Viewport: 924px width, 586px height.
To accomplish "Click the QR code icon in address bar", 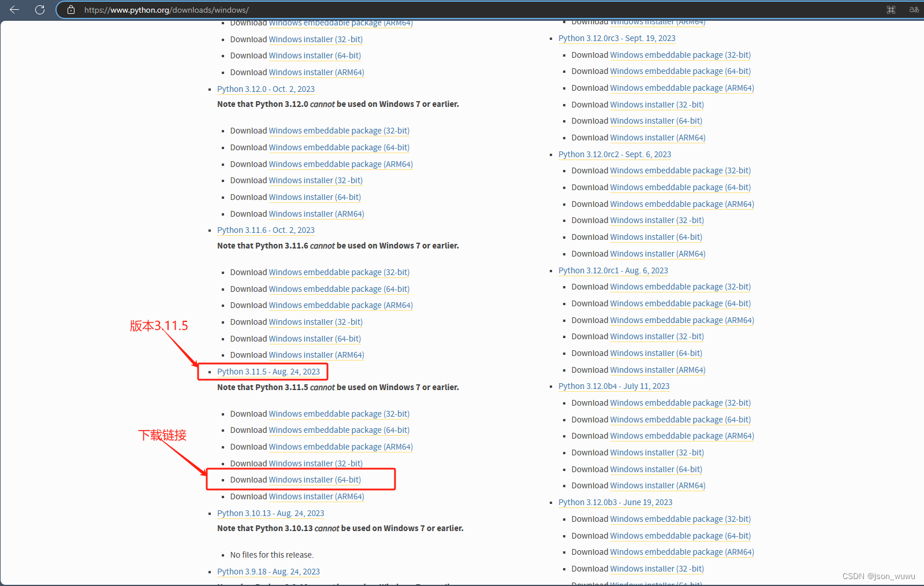I will pos(891,10).
